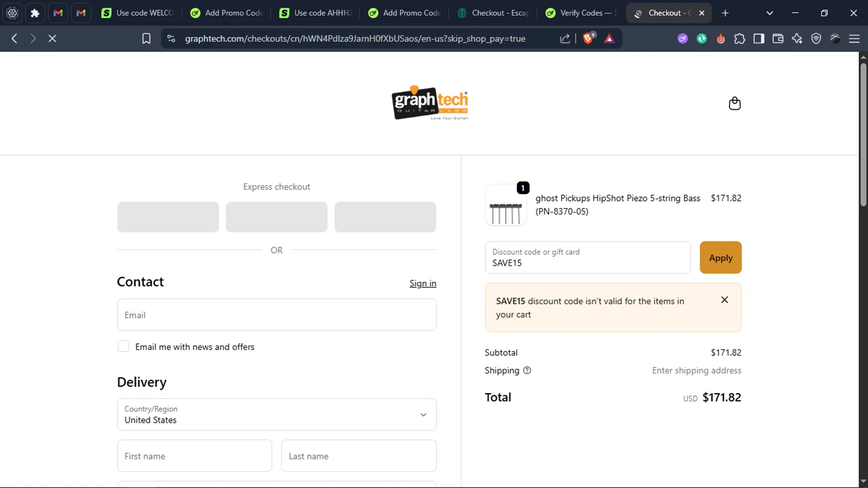
Task: Click the ghost Pickups product thumbnail
Action: [x=506, y=206]
